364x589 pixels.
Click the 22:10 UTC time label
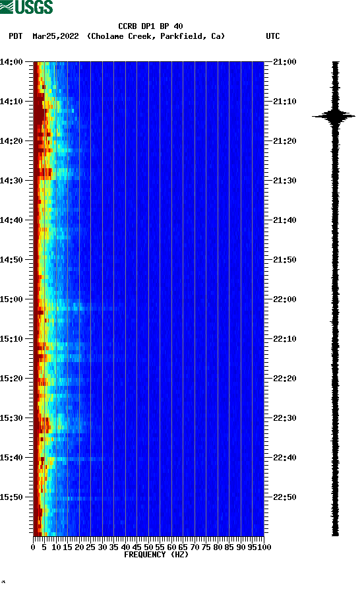click(285, 339)
